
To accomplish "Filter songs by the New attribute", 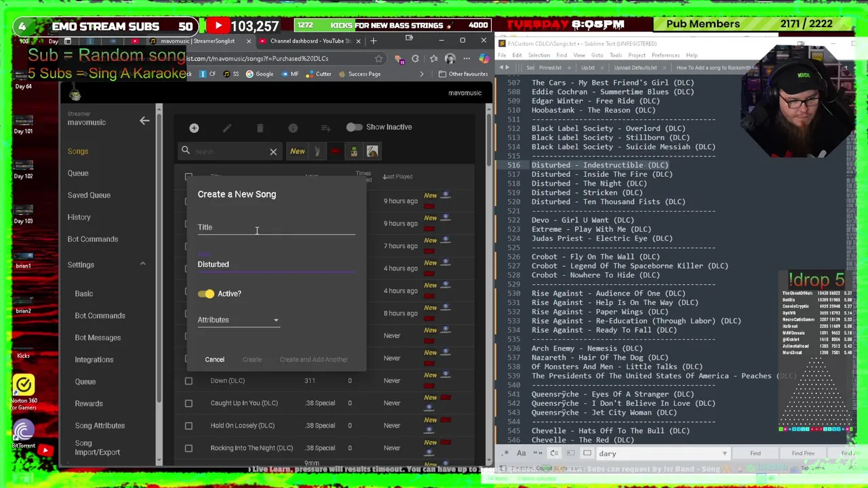I will 297,151.
